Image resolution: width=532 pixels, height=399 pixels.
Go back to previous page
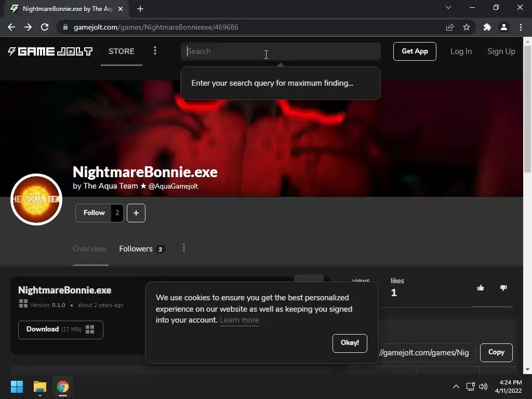11,27
